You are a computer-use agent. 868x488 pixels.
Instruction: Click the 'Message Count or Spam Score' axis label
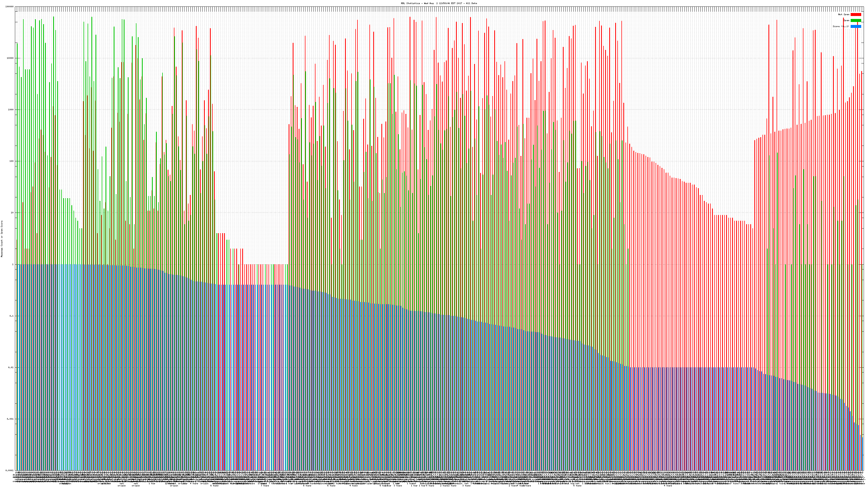[2, 239]
